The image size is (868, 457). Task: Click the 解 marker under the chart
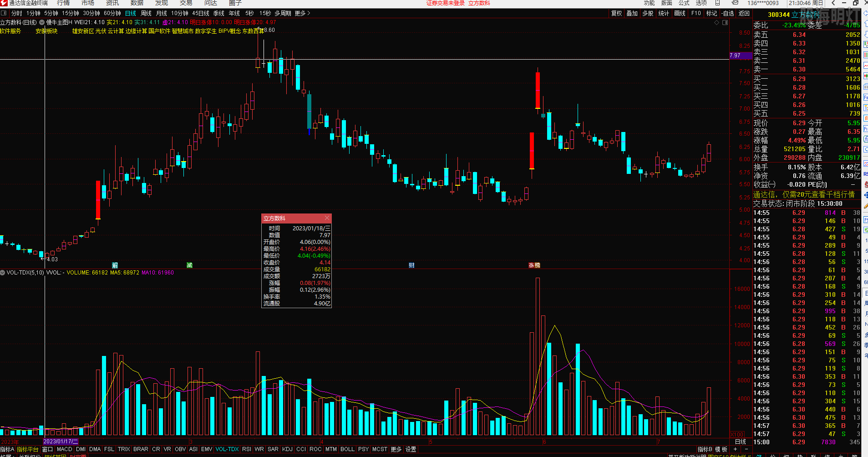115,265
